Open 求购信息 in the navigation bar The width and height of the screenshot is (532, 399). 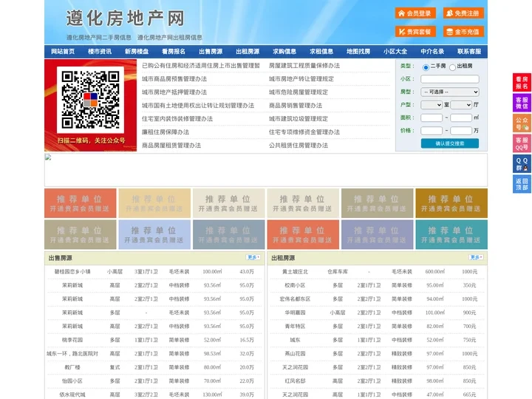(284, 52)
